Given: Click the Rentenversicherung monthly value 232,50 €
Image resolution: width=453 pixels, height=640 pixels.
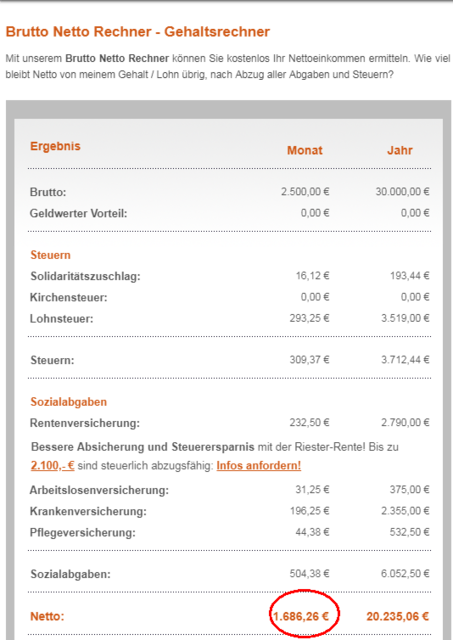Looking at the screenshot, I should (x=309, y=422).
